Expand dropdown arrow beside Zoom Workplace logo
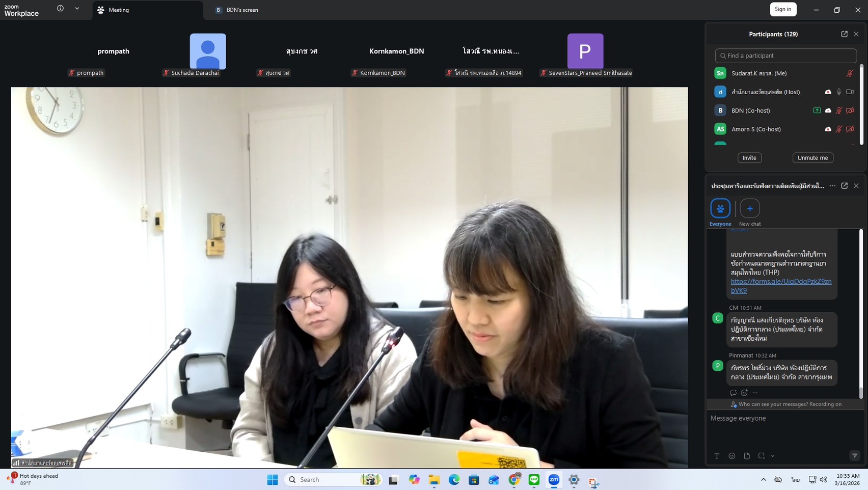Screen dimensions: 868x490 77,9
